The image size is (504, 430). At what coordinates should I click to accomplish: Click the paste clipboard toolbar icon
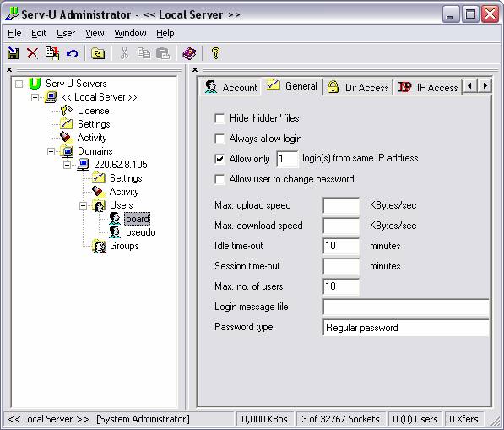tap(163, 53)
